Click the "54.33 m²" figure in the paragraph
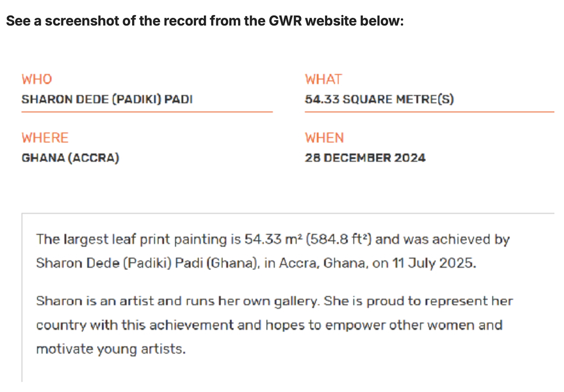The width and height of the screenshot is (564, 392). tap(273, 240)
